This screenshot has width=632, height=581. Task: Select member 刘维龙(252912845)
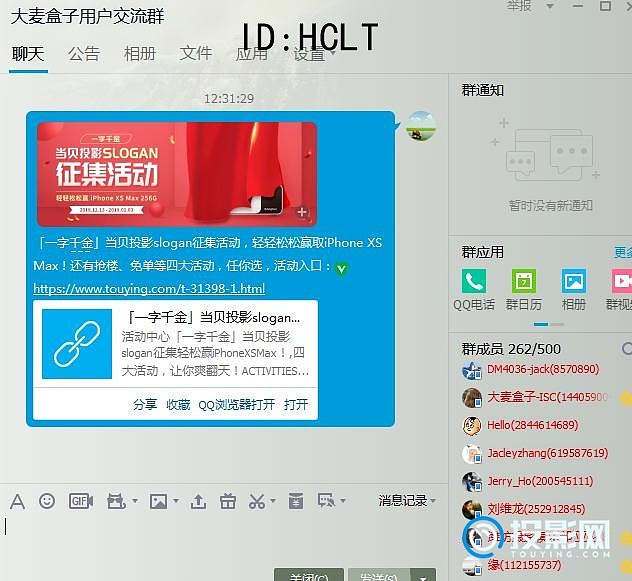point(536,509)
